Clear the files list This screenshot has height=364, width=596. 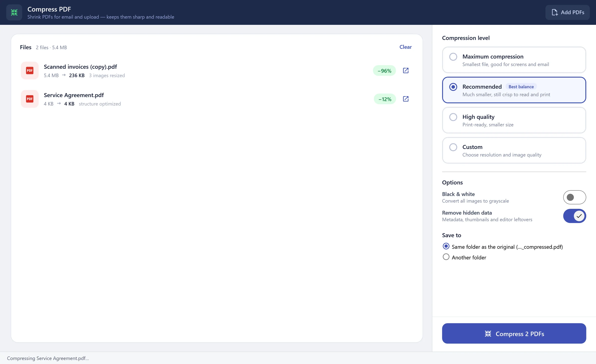[x=406, y=47]
